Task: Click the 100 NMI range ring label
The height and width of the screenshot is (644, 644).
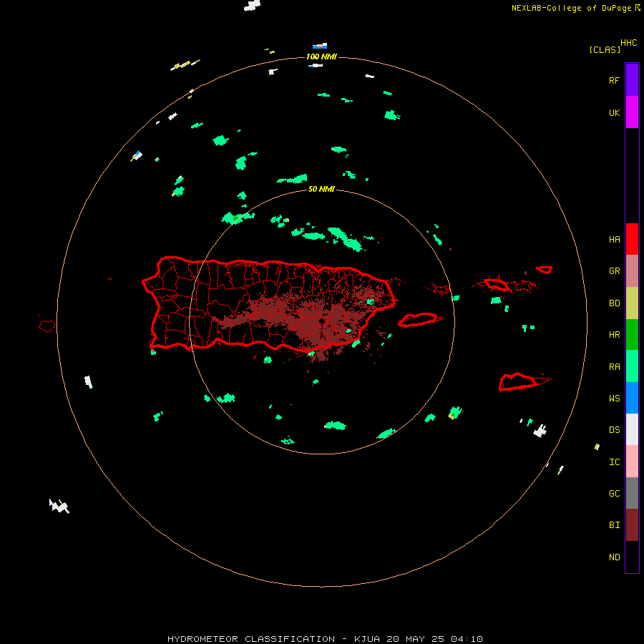Action: tap(321, 57)
